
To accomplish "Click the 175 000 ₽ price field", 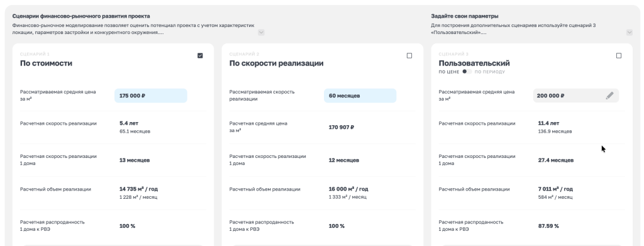I will click(151, 96).
